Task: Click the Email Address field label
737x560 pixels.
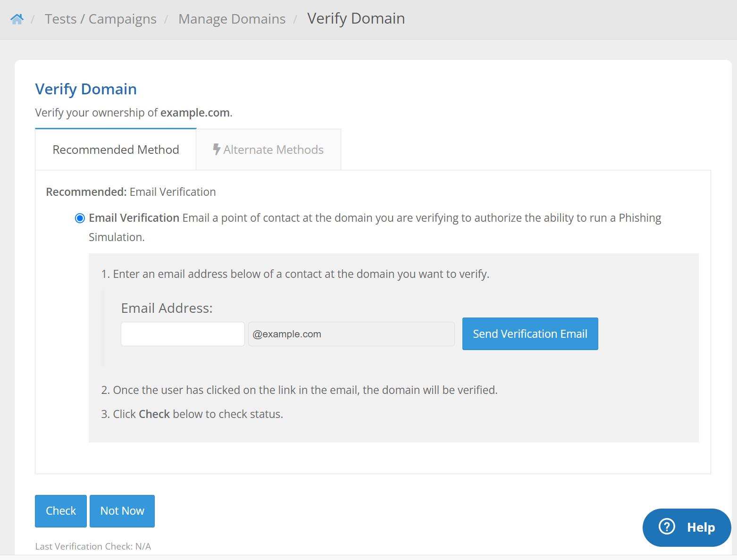Action: point(167,308)
